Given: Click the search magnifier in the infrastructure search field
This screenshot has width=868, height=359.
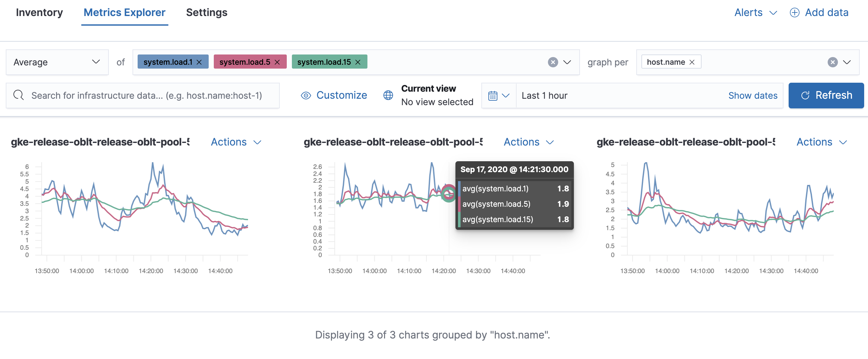Looking at the screenshot, I should point(19,95).
